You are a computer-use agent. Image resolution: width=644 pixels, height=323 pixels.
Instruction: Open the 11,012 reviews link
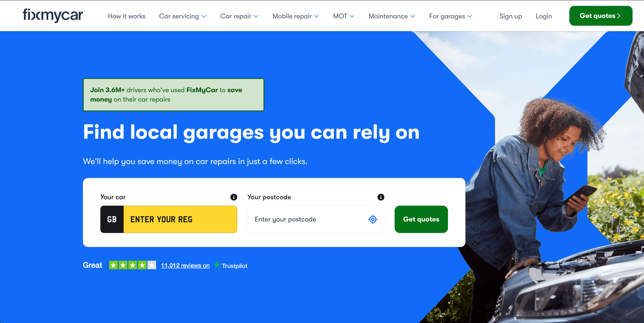coord(185,265)
